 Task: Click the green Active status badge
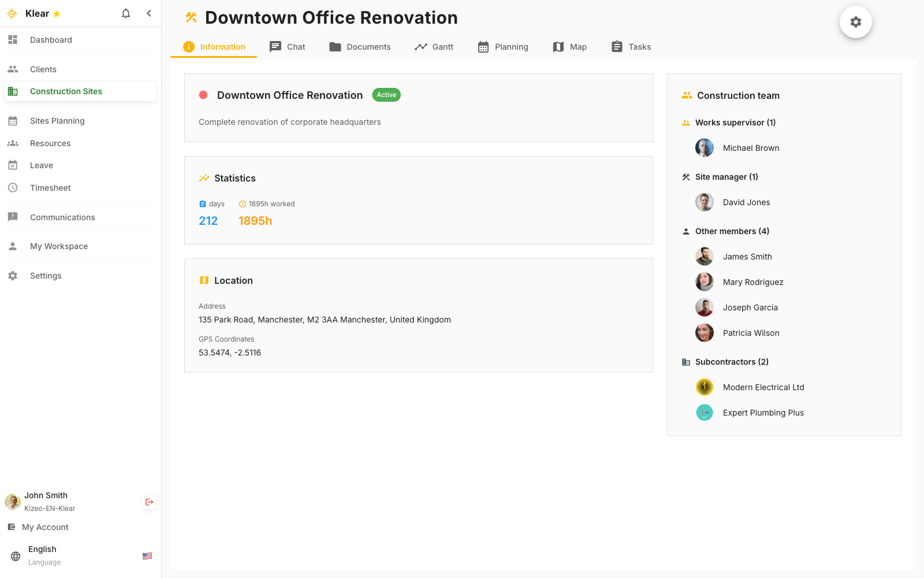386,95
